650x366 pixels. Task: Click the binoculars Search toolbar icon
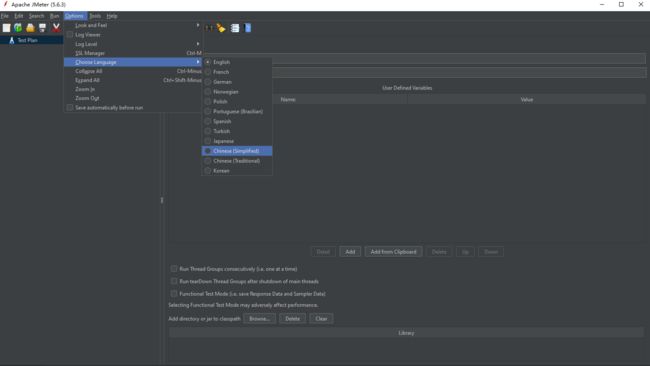click(209, 28)
